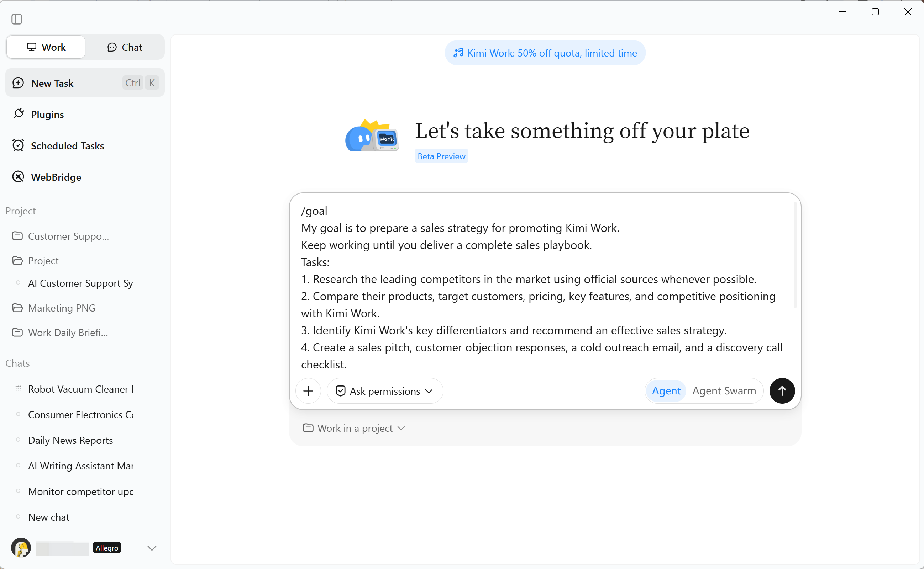924x569 pixels.
Task: Click the Kimi Work mascot image
Action: point(372,136)
